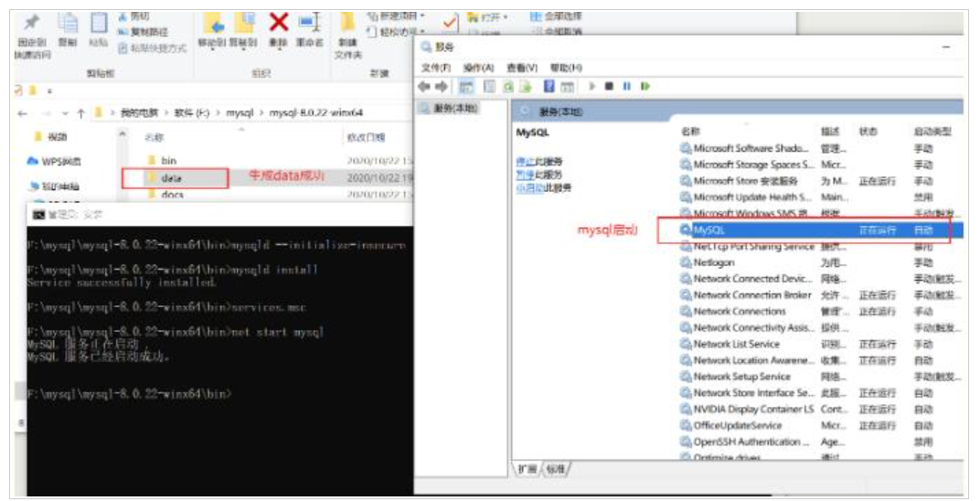The image size is (980, 501).
Task: Switch to the 扩展 tab in Services
Action: click(527, 468)
